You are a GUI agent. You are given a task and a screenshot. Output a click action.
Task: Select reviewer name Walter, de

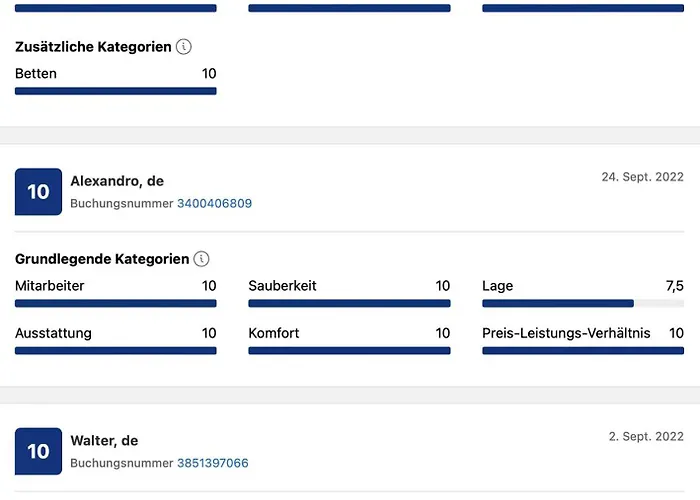(104, 441)
